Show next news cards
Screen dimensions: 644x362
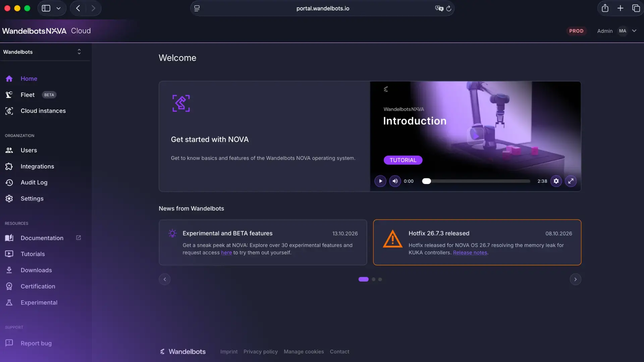point(576,280)
